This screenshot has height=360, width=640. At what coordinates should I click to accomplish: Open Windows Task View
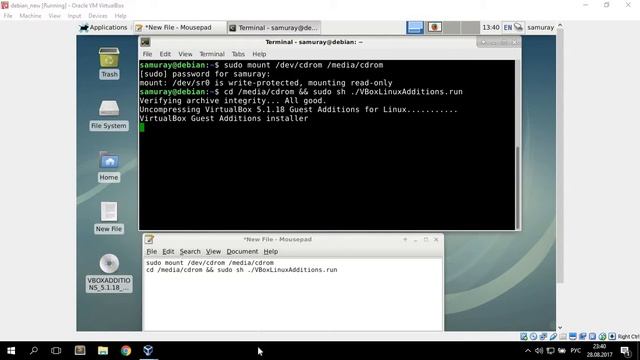56,351
